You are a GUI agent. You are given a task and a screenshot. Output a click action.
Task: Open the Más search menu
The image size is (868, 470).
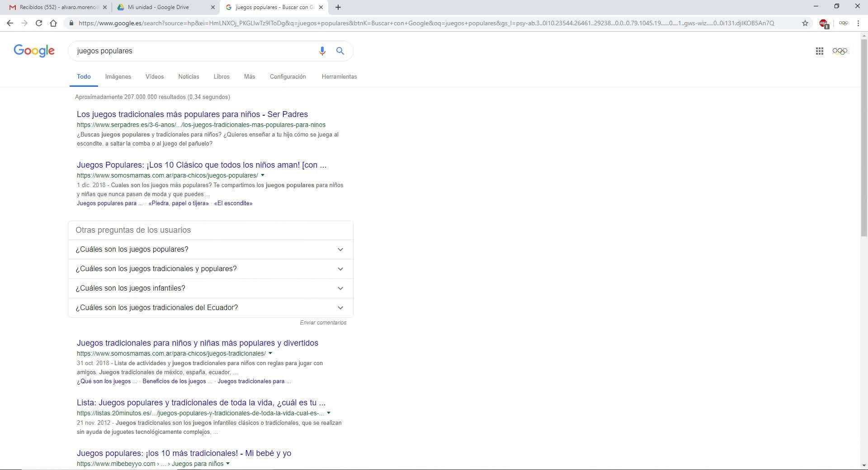pyautogui.click(x=250, y=77)
